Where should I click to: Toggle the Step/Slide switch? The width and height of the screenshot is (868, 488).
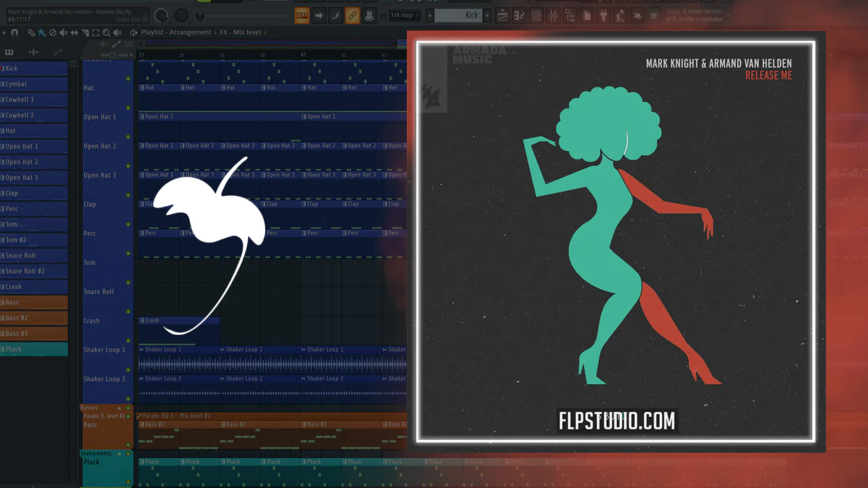[114, 54]
